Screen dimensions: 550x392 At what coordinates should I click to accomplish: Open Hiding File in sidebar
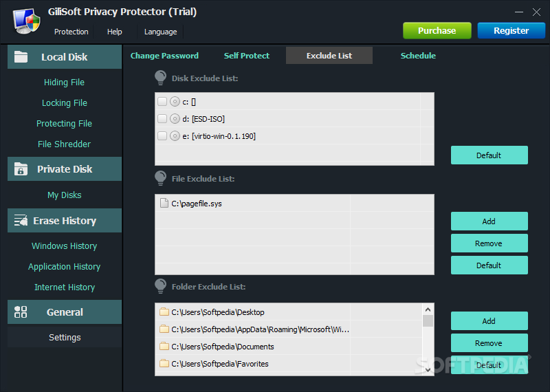[x=64, y=82]
